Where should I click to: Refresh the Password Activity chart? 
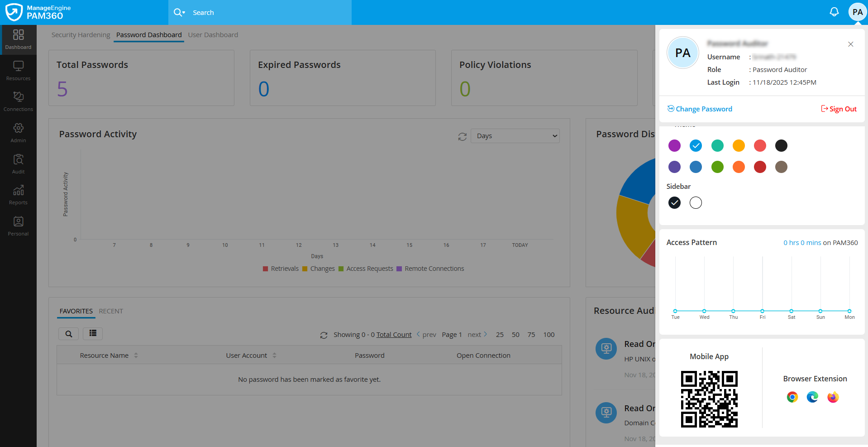pyautogui.click(x=462, y=136)
